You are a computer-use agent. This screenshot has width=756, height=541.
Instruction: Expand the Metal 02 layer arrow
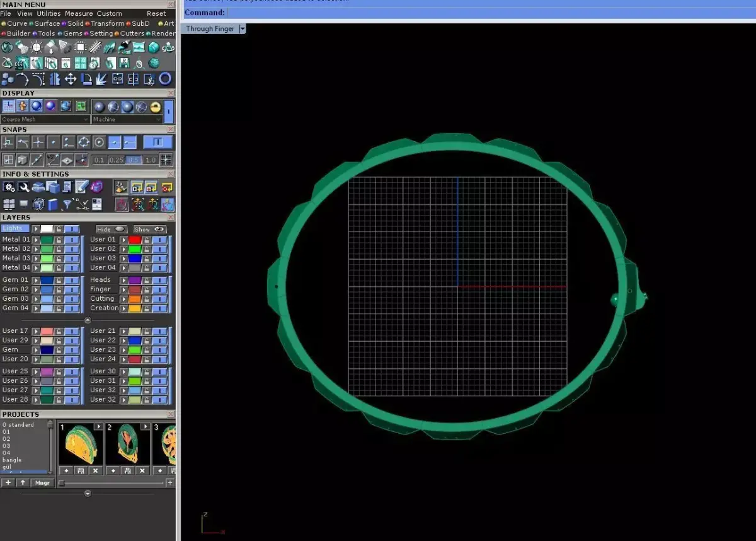(x=37, y=249)
